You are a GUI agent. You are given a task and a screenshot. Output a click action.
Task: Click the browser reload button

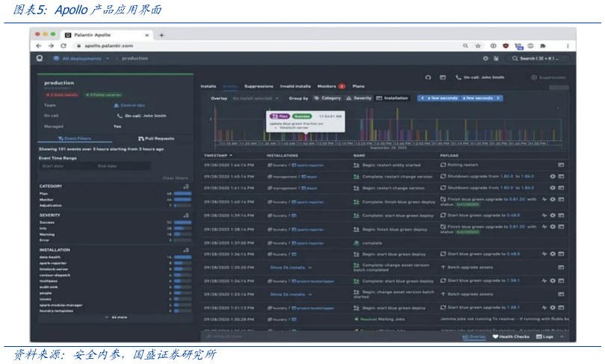coord(63,45)
